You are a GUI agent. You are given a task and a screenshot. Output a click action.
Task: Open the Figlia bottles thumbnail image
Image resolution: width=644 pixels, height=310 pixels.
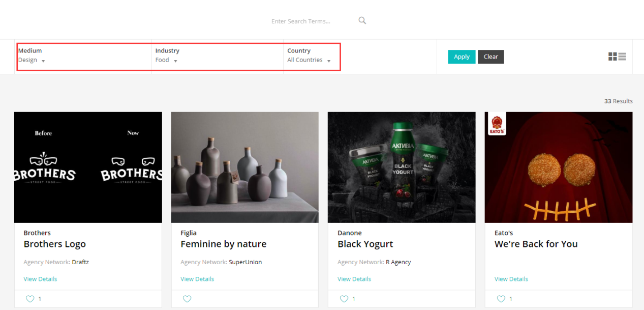[x=245, y=167]
